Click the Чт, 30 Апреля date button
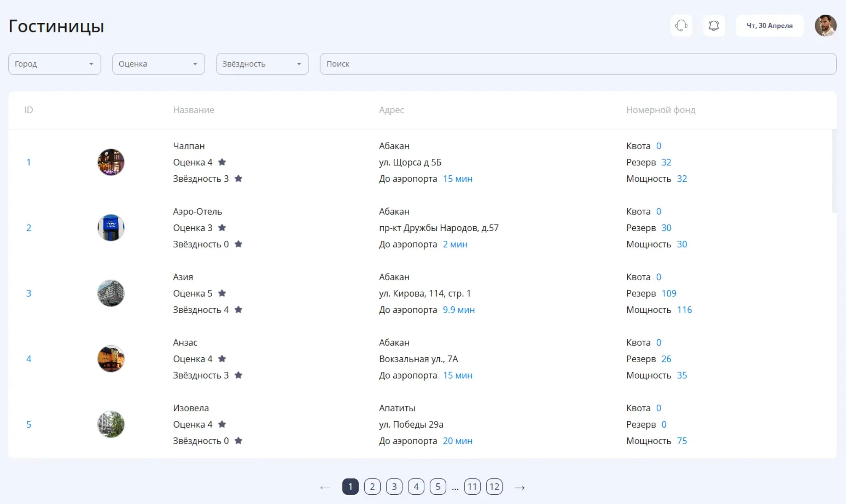846x504 pixels. pyautogui.click(x=769, y=26)
